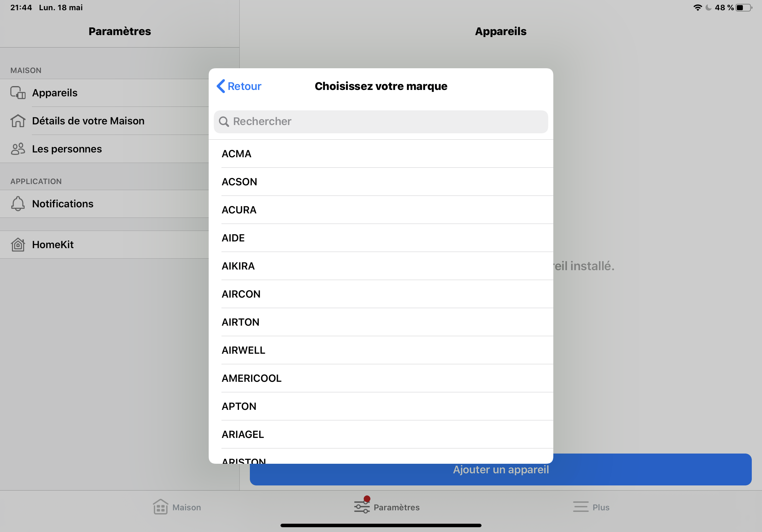Screen dimensions: 762x532
Task: Click the house icon beside Détails de votre Maison
Action: coord(18,121)
